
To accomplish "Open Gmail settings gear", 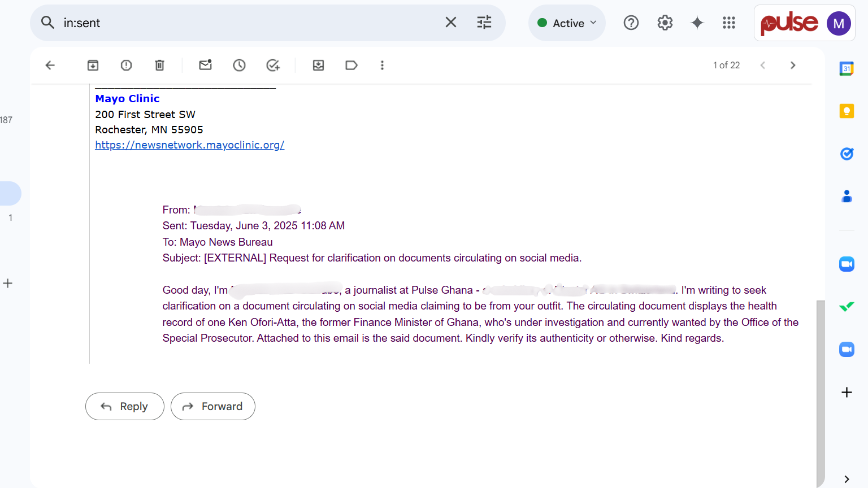I will [x=665, y=23].
